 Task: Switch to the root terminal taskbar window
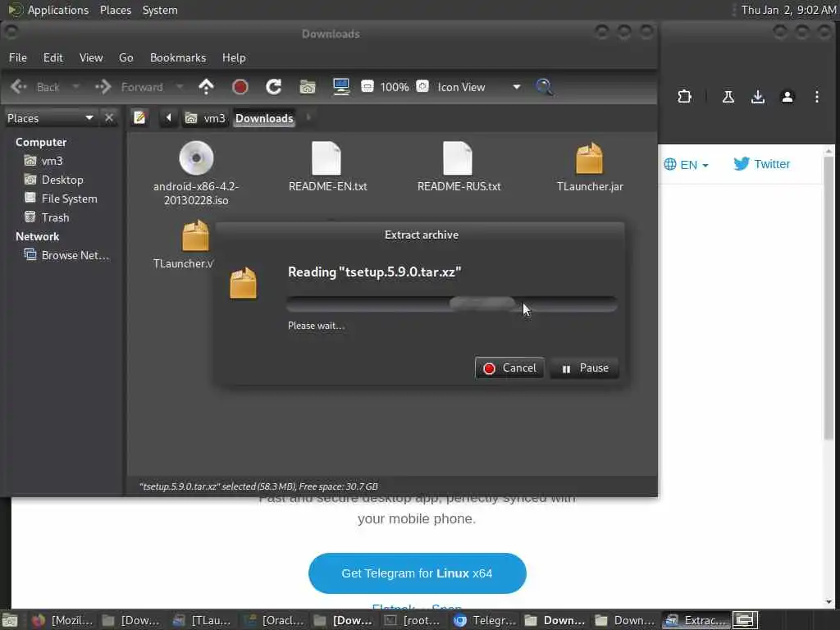click(413, 620)
